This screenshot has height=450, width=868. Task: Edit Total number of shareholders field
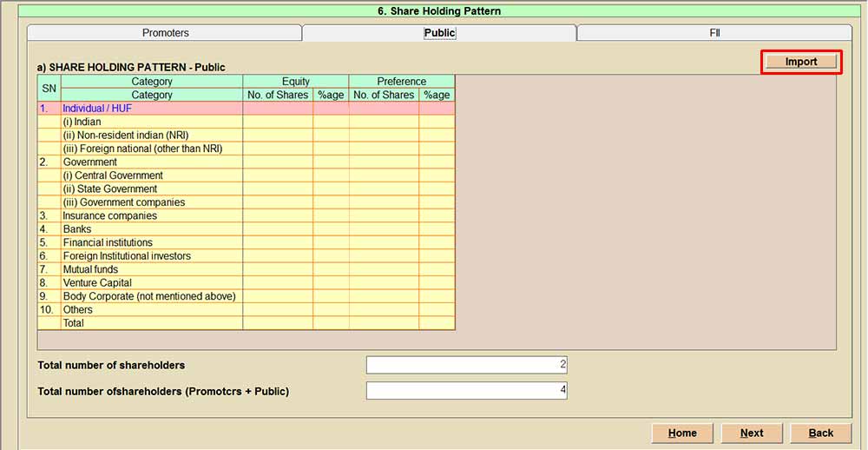(466, 365)
